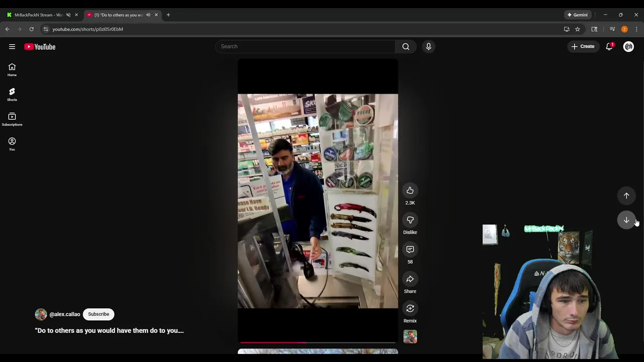
Task: Open Google Lens page search icon
Action: coord(594,29)
